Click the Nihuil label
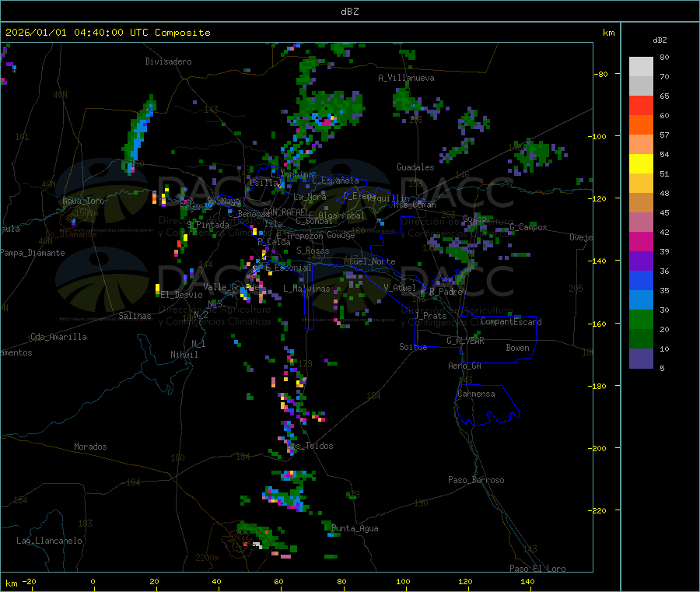This screenshot has width=700, height=592. pos(184,355)
